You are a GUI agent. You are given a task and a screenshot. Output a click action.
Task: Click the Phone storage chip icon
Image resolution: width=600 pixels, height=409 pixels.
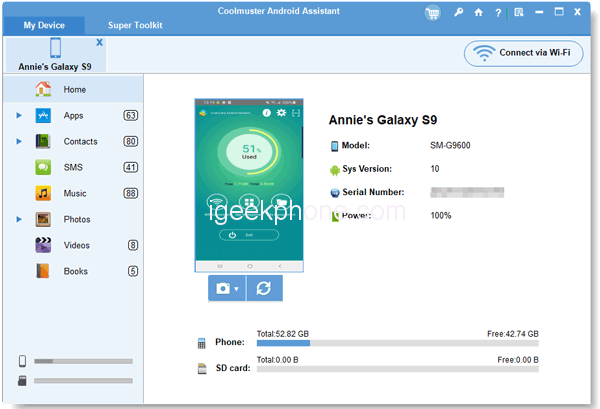202,343
